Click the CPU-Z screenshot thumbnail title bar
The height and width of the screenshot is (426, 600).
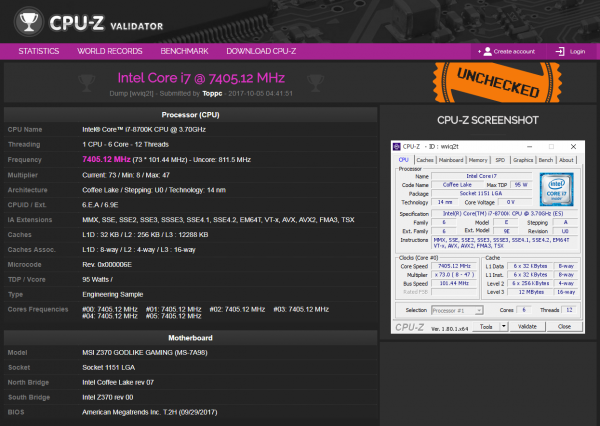(488, 147)
